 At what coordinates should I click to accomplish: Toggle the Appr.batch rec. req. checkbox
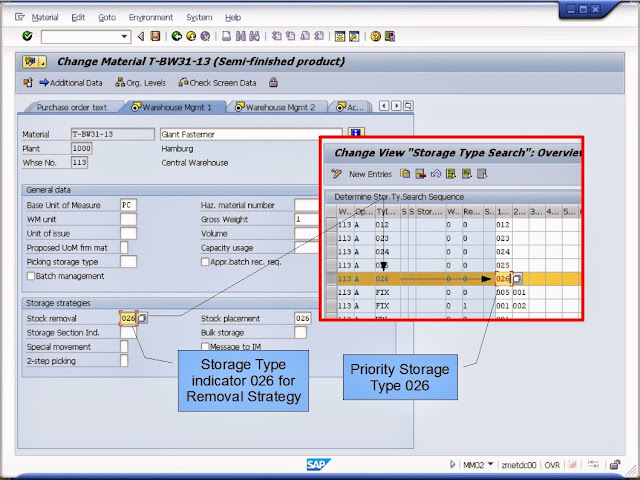click(x=205, y=262)
